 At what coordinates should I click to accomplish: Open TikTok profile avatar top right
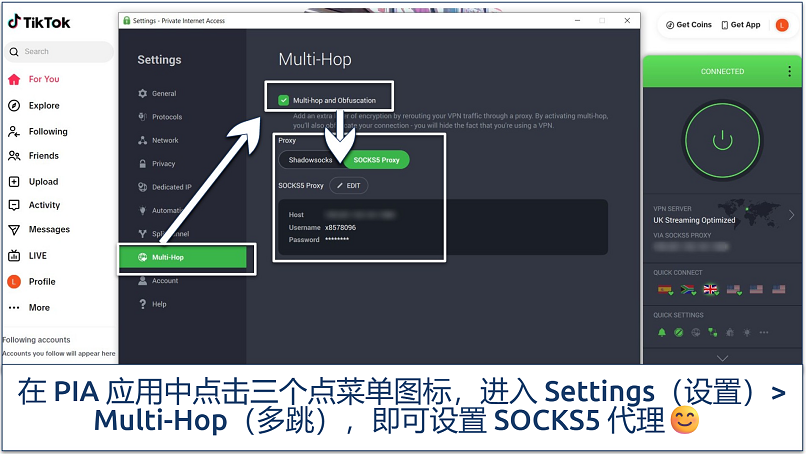point(782,25)
